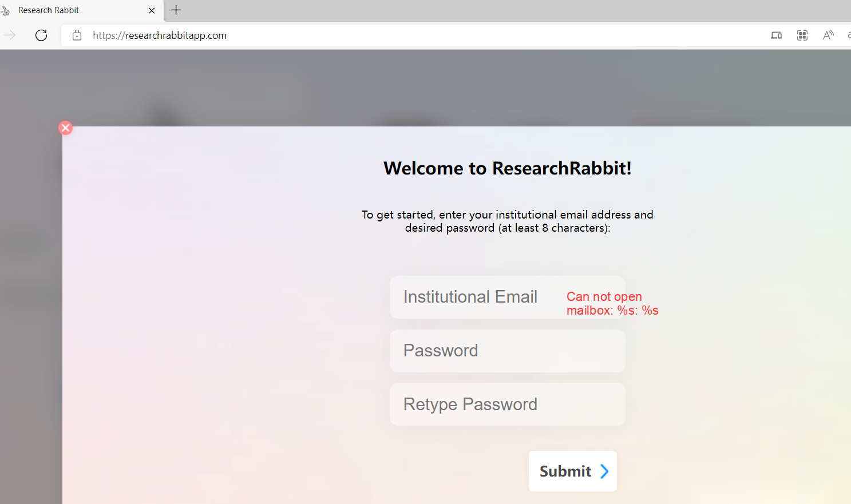The height and width of the screenshot is (504, 851).
Task: Click the browser refresh icon
Action: [41, 35]
